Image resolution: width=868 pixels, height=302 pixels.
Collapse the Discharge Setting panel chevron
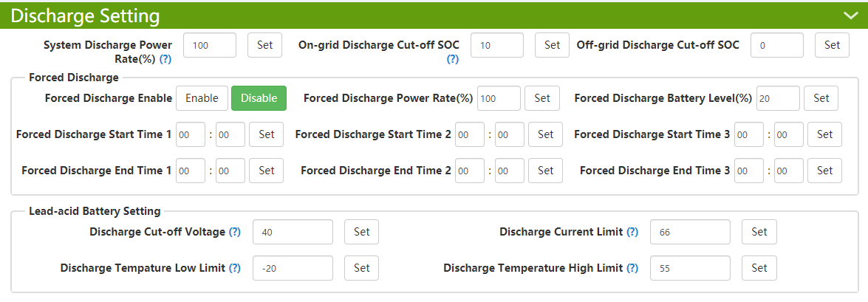point(850,16)
